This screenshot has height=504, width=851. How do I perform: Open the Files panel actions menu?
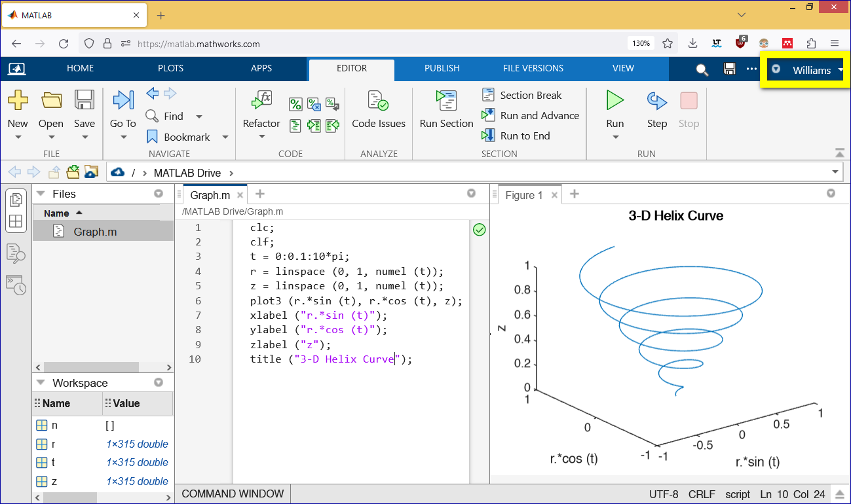158,194
